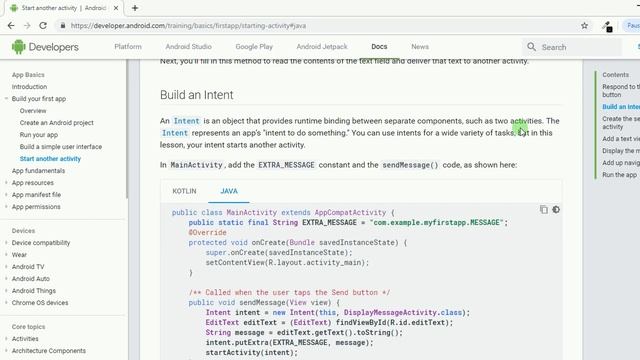Open the Google Play menu
Image resolution: width=640 pixels, height=360 pixels.
click(254, 47)
